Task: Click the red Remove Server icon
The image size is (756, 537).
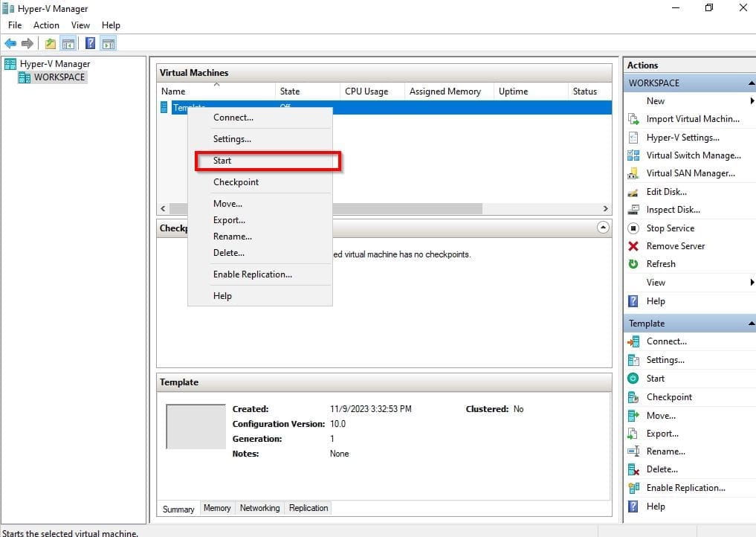Action: pyautogui.click(x=633, y=246)
